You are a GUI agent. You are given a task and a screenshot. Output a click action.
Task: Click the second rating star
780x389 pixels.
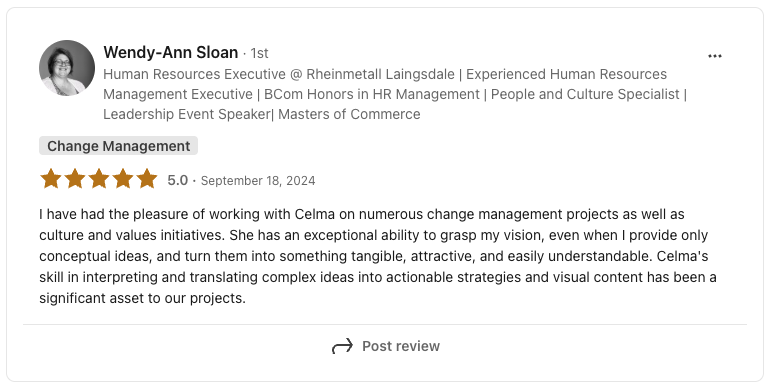tap(75, 179)
